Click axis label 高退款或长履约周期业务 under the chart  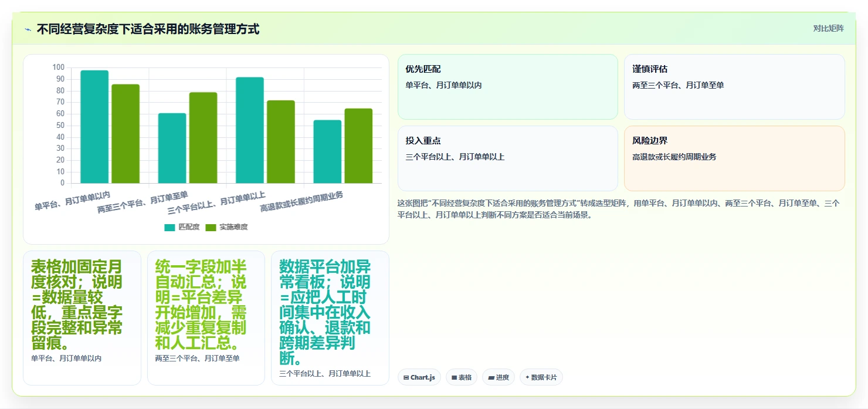tap(301, 201)
